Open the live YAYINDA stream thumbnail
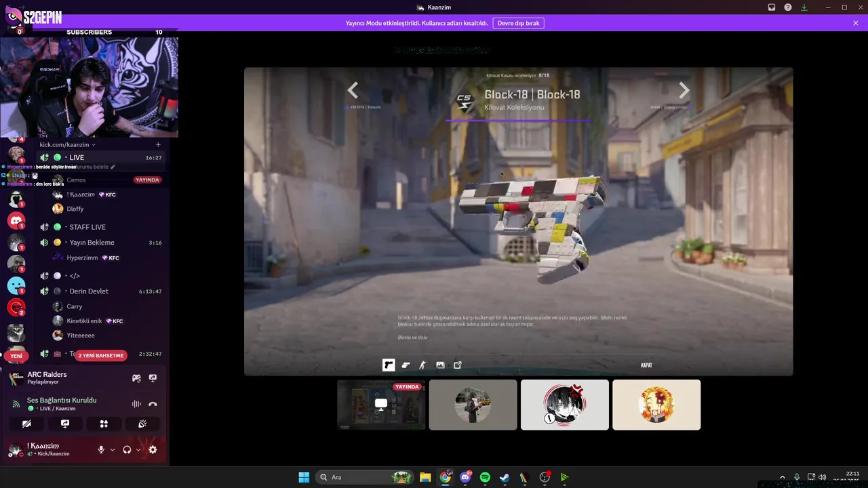The image size is (868, 488). (381, 405)
